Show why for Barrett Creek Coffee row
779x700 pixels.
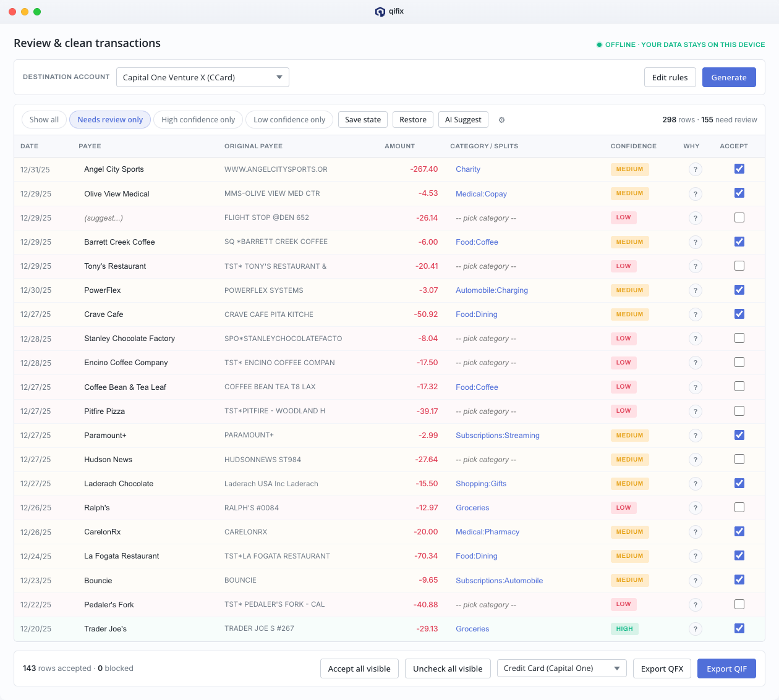coord(696,242)
